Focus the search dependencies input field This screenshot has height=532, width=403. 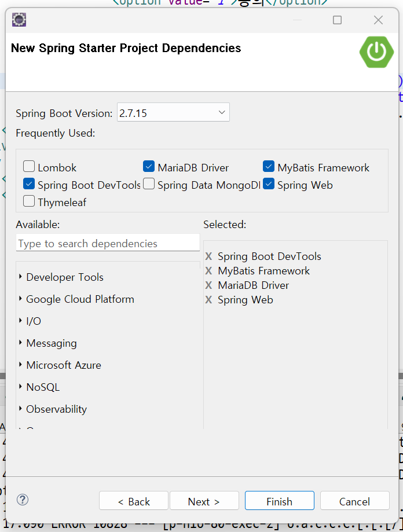108,243
